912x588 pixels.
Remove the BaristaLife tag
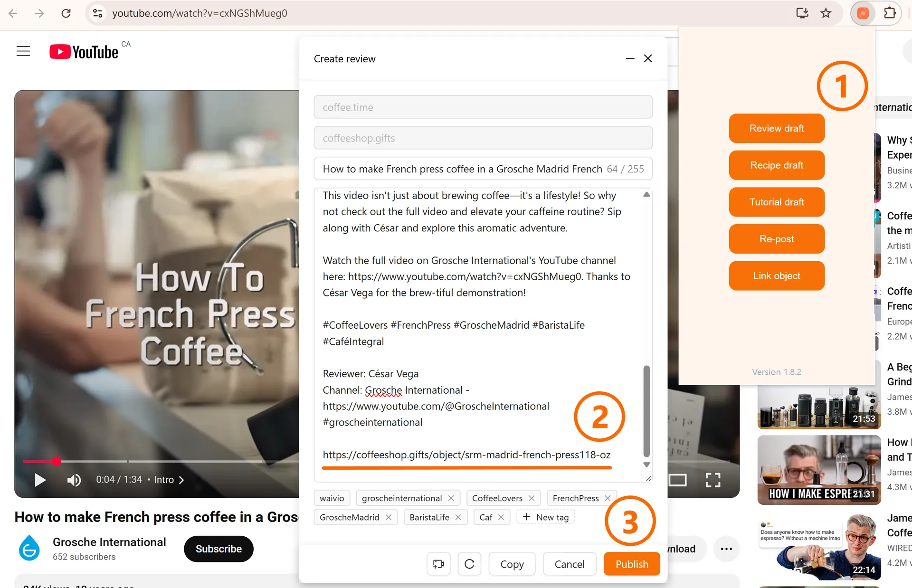[x=458, y=517]
